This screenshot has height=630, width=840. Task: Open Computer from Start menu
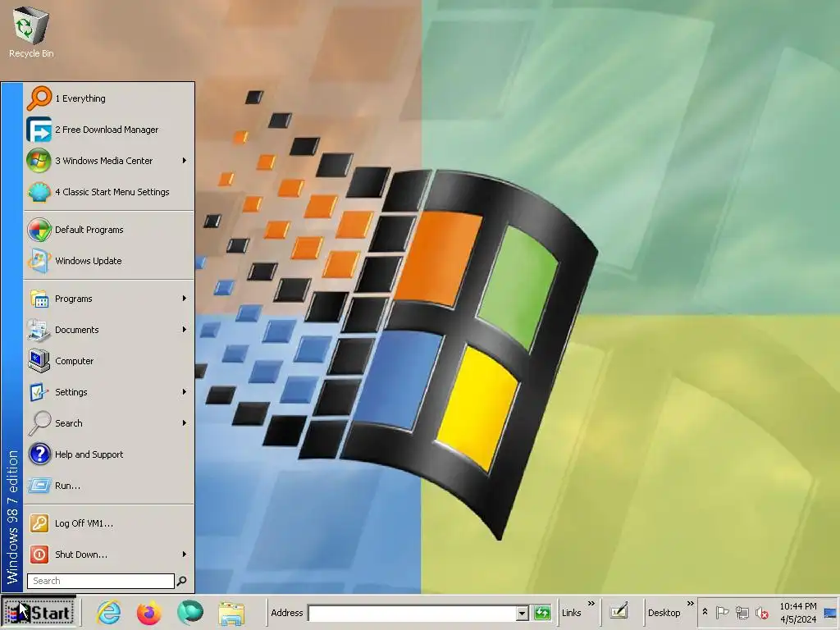109,361
